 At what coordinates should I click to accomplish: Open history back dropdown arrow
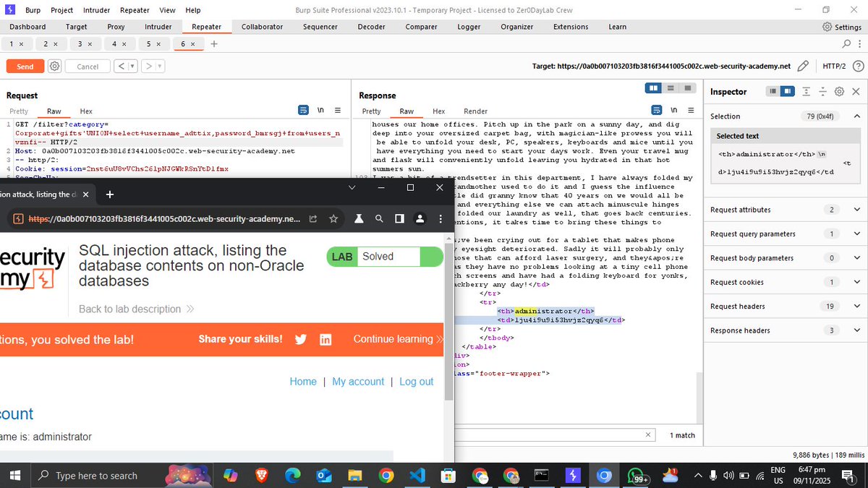click(132, 66)
